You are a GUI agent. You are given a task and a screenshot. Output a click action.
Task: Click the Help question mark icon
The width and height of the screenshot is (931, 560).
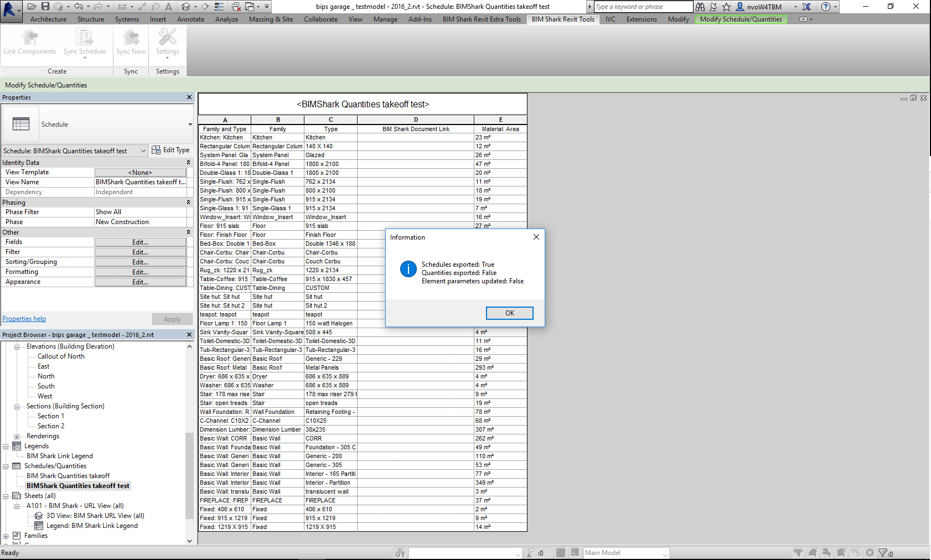(x=827, y=6)
